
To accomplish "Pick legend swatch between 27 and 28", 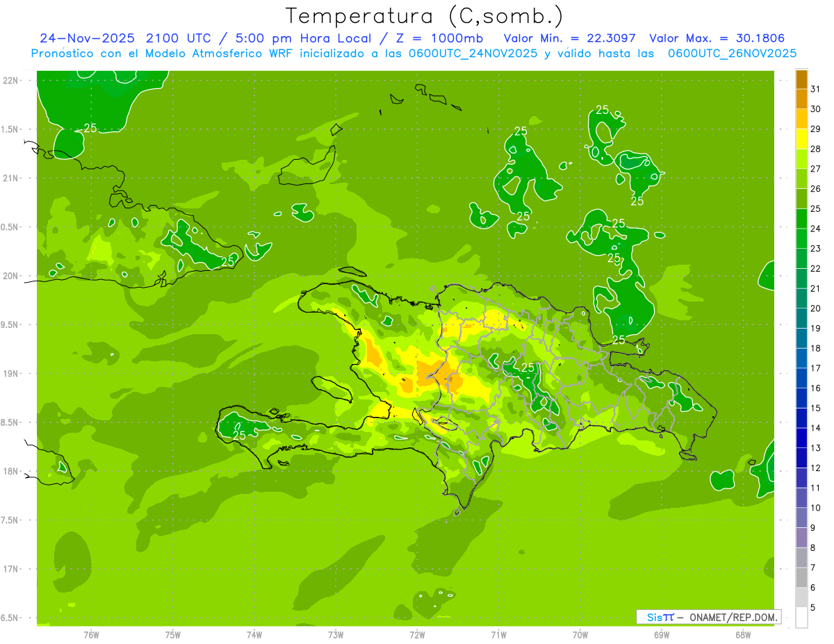I will coord(801,158).
